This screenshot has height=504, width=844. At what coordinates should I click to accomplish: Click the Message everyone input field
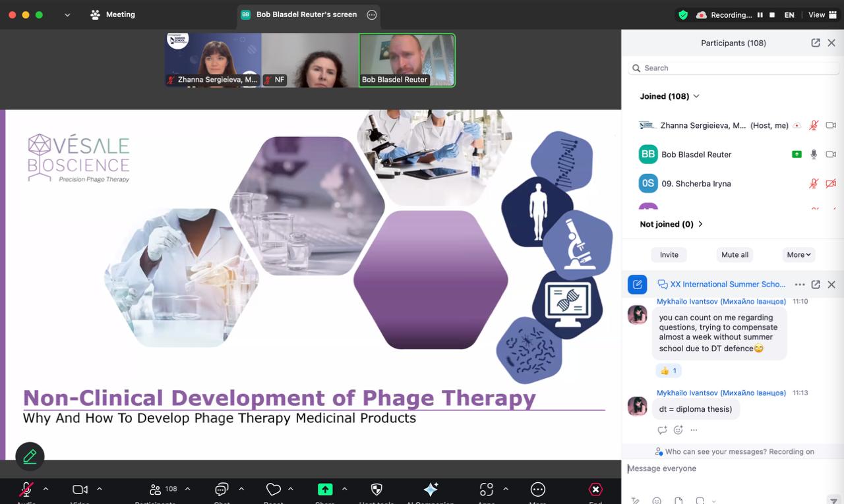pos(725,468)
